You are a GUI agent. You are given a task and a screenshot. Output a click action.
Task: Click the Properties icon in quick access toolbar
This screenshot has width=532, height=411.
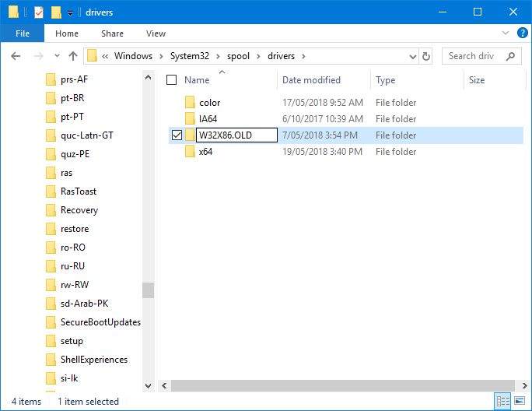point(38,12)
